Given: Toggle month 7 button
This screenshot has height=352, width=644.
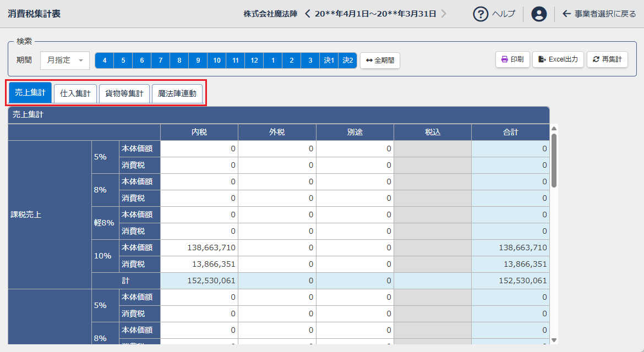Looking at the screenshot, I should tap(161, 61).
